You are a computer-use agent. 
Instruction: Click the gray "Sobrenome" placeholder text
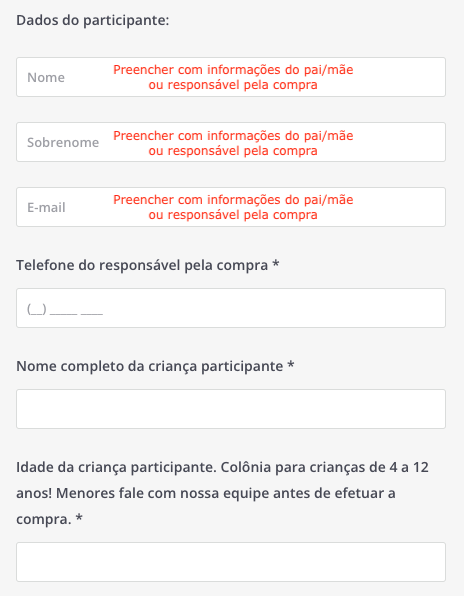click(x=63, y=143)
